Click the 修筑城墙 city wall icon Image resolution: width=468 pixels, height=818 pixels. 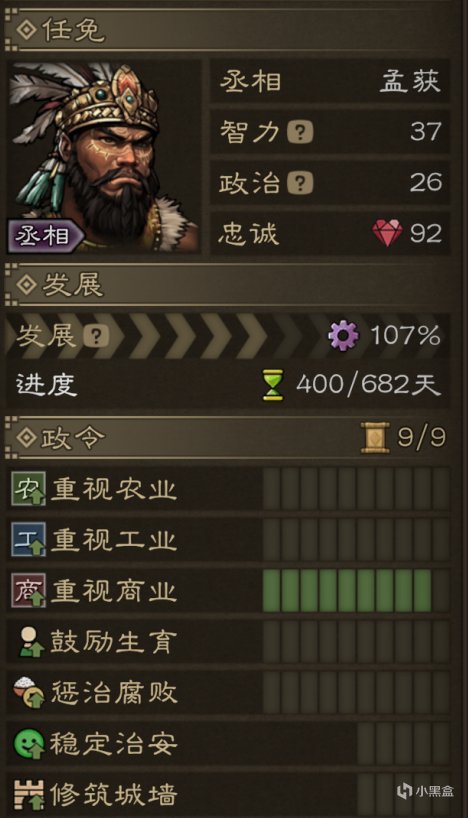29,795
